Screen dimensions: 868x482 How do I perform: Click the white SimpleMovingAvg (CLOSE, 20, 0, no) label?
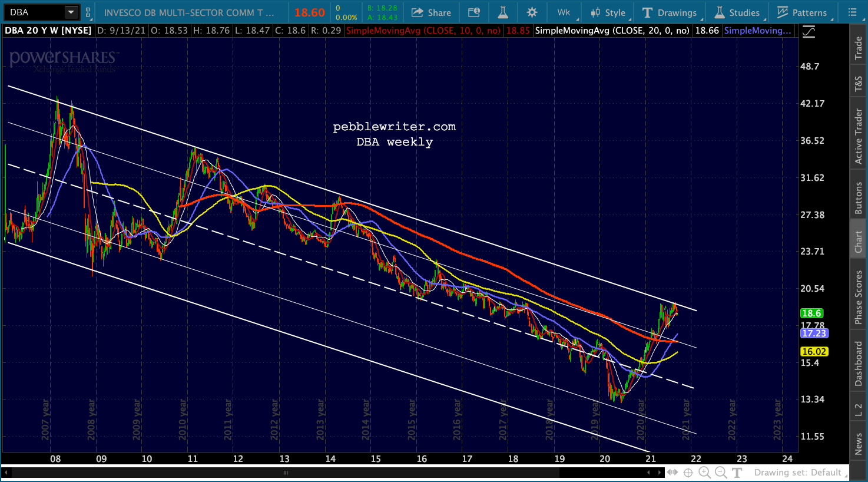(612, 30)
